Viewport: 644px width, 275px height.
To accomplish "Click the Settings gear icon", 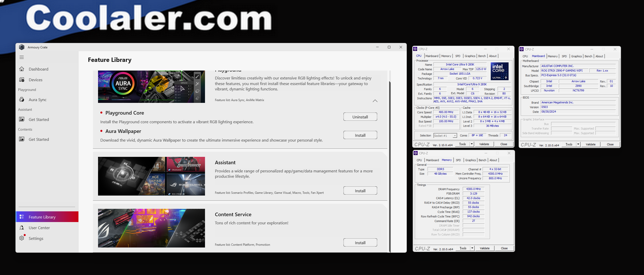I will tap(22, 238).
